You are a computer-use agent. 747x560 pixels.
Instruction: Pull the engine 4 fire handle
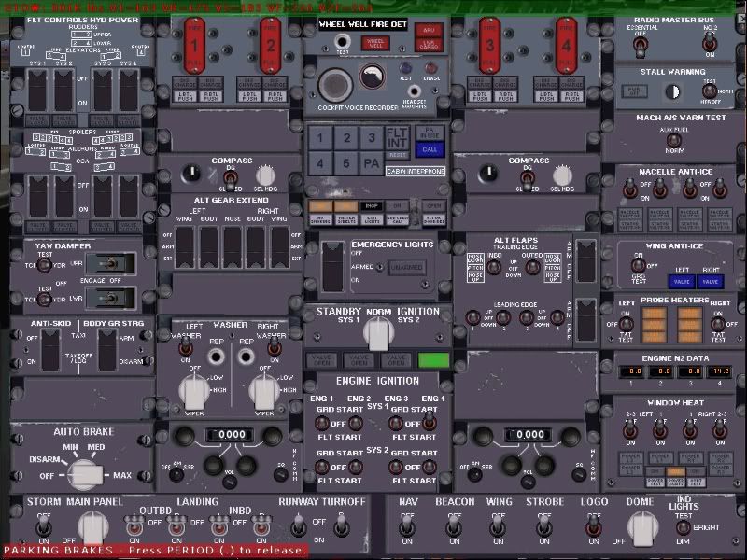click(x=566, y=46)
